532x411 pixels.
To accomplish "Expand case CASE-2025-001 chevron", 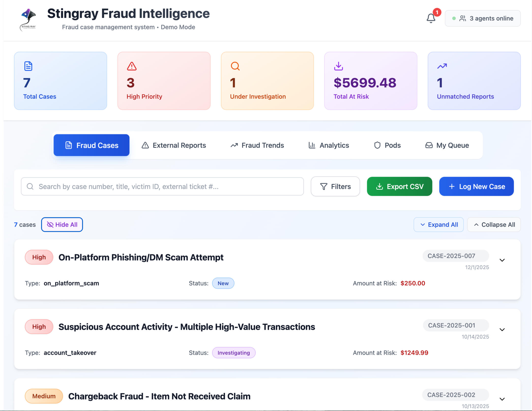I will [502, 330].
